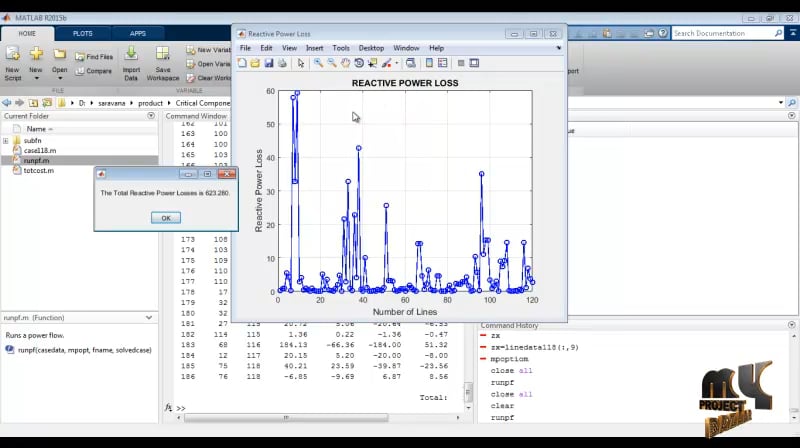Open the figure's File menu
Image resolution: width=800 pixels, height=448 pixels.
click(x=245, y=48)
